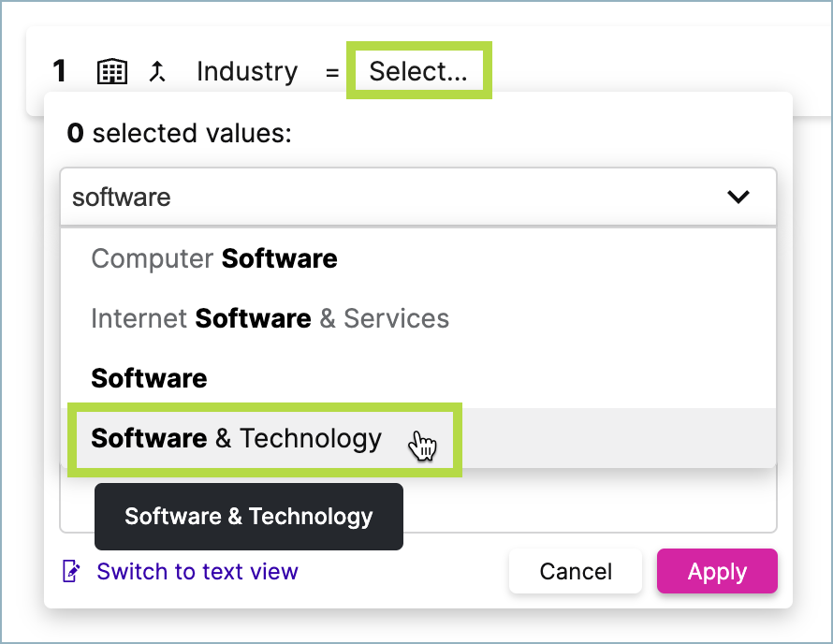Select the Computer Software option
Screen dimensions: 833x644
(x=213, y=258)
